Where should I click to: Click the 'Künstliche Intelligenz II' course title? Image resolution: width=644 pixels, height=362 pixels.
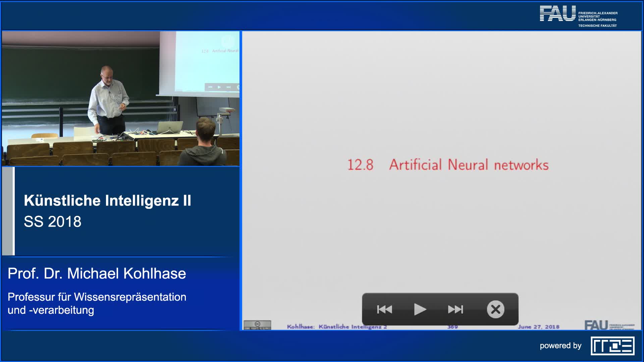coord(107,200)
